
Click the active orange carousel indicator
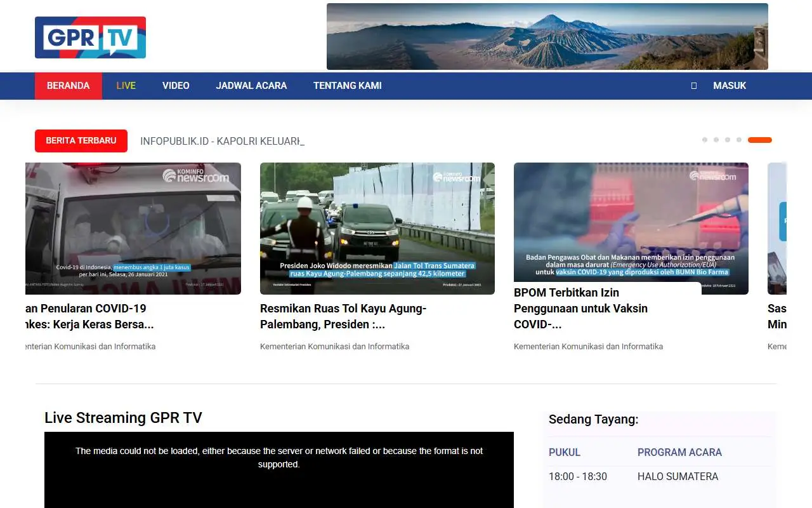click(x=760, y=140)
